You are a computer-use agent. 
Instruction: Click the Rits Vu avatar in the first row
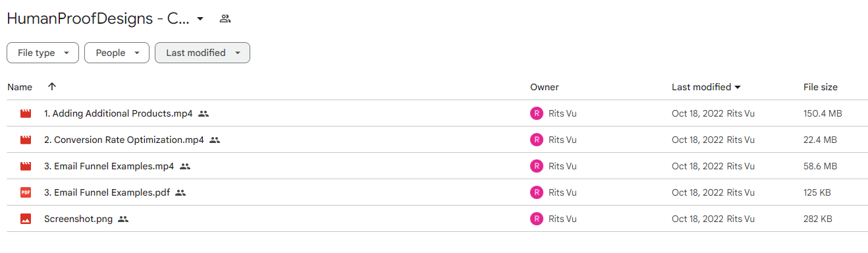pyautogui.click(x=537, y=113)
